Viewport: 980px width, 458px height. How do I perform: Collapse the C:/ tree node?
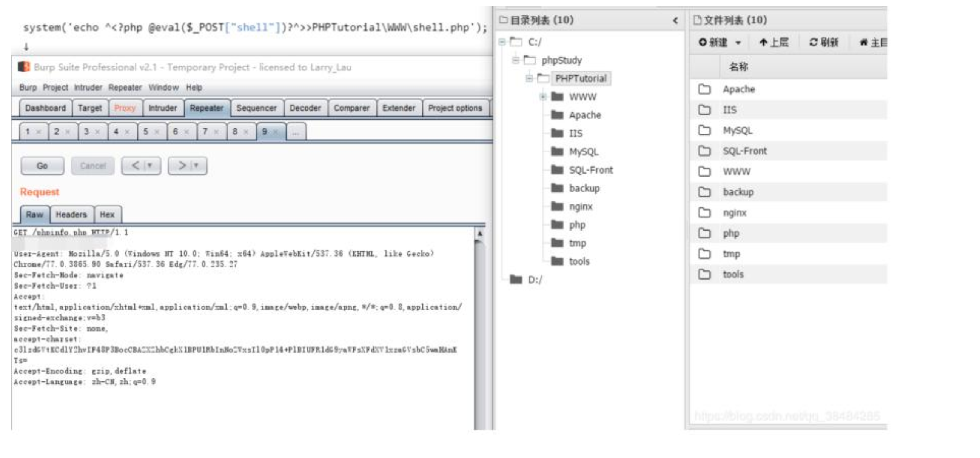tap(502, 42)
